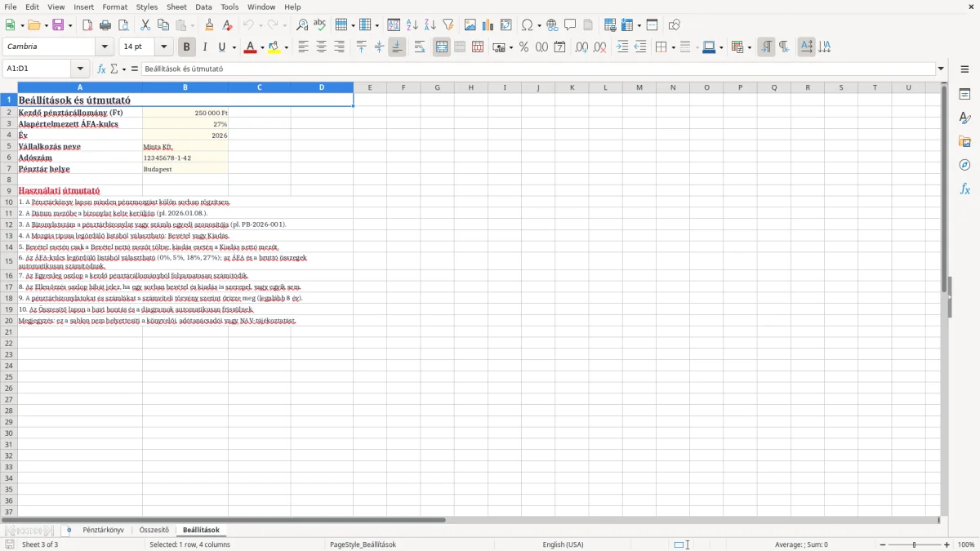Click Format as Percent icon

[523, 47]
